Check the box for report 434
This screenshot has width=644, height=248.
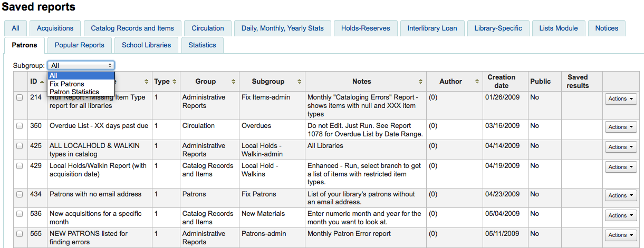tap(20, 194)
